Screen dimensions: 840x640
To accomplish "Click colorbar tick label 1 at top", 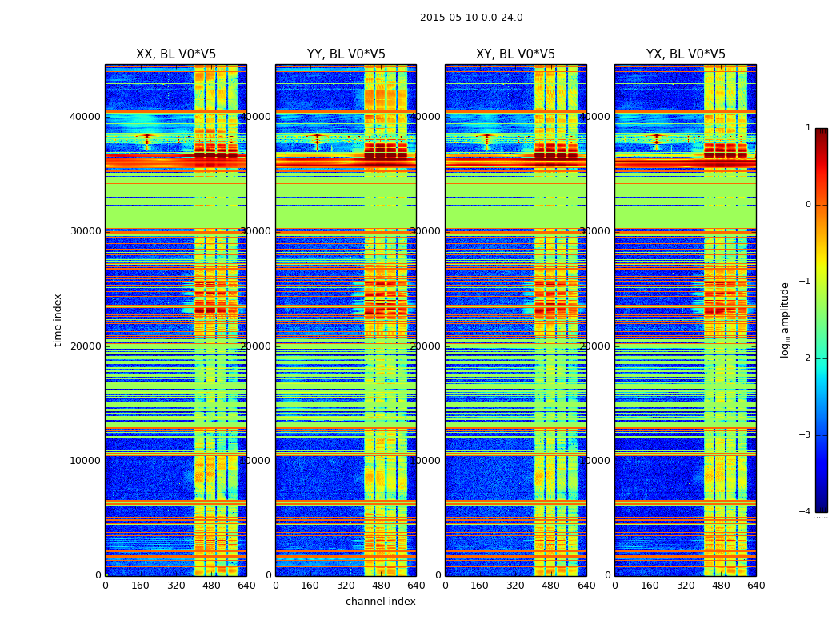I will click(808, 127).
